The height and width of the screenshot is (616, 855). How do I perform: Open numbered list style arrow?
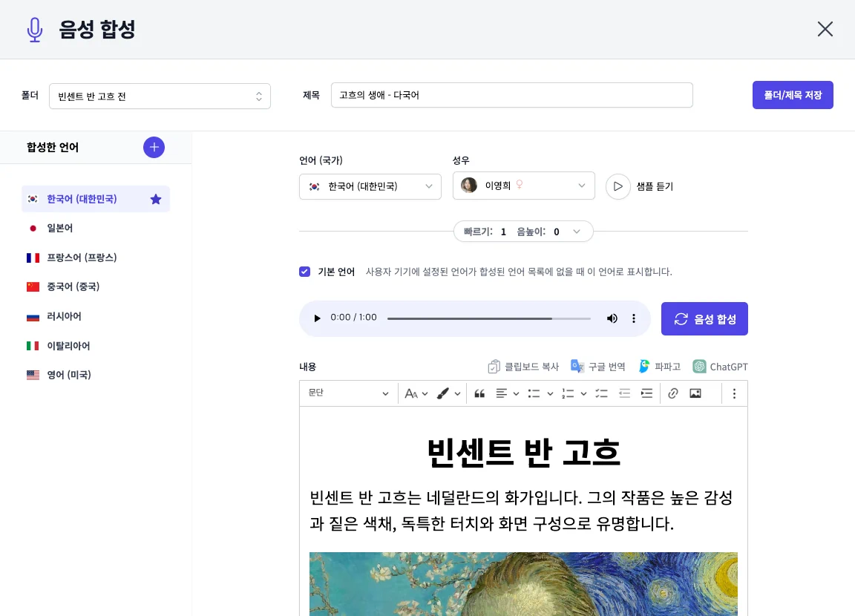tap(583, 393)
